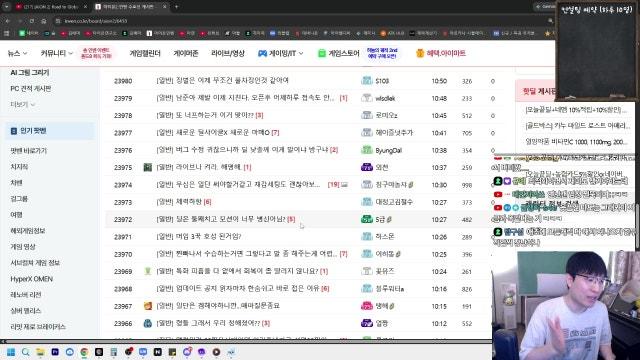The height and width of the screenshot is (360, 640).
Task: Open Chrome from the taskbar
Action: 84,352
